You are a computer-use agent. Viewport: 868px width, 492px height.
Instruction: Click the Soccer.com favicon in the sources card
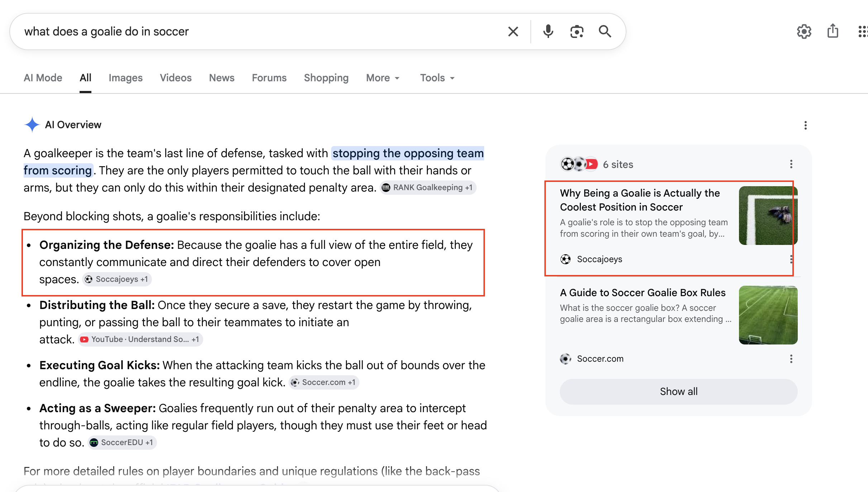566,359
